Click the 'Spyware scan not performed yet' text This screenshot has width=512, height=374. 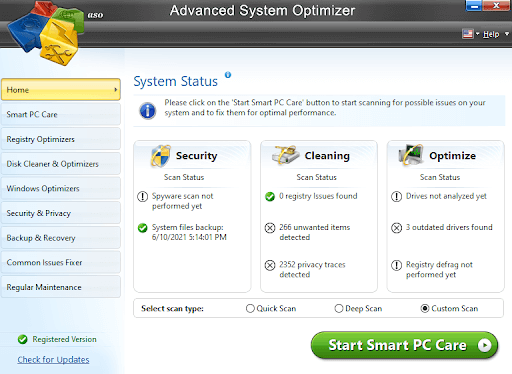[x=182, y=201]
